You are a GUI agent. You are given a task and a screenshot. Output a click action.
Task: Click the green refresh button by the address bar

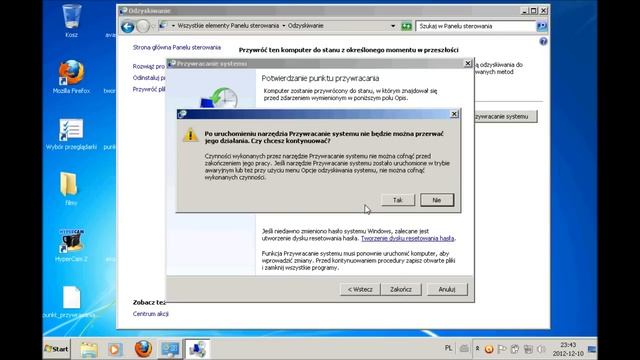click(406, 26)
